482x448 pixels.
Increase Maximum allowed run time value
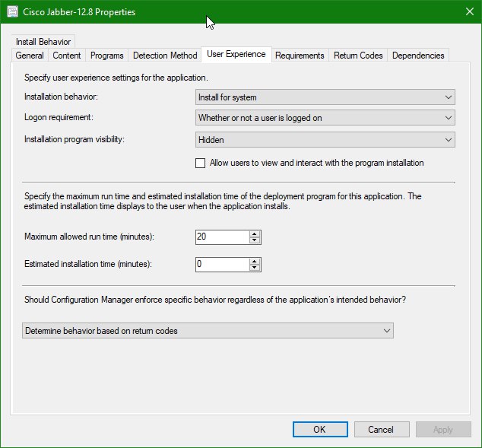(255, 234)
